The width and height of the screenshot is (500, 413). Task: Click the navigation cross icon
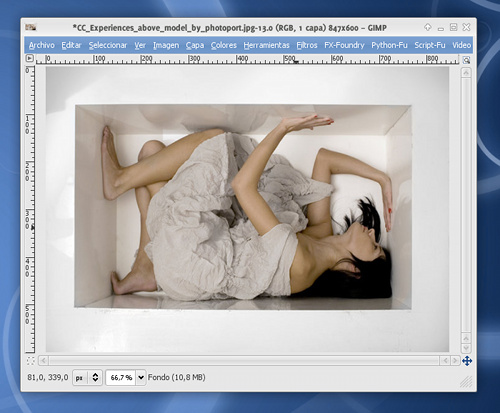467,361
